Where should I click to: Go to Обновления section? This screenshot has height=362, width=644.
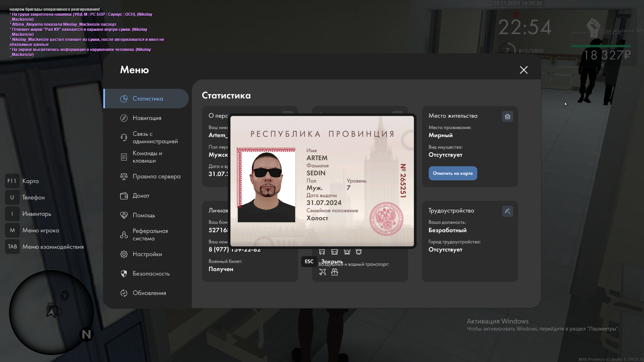click(x=149, y=293)
